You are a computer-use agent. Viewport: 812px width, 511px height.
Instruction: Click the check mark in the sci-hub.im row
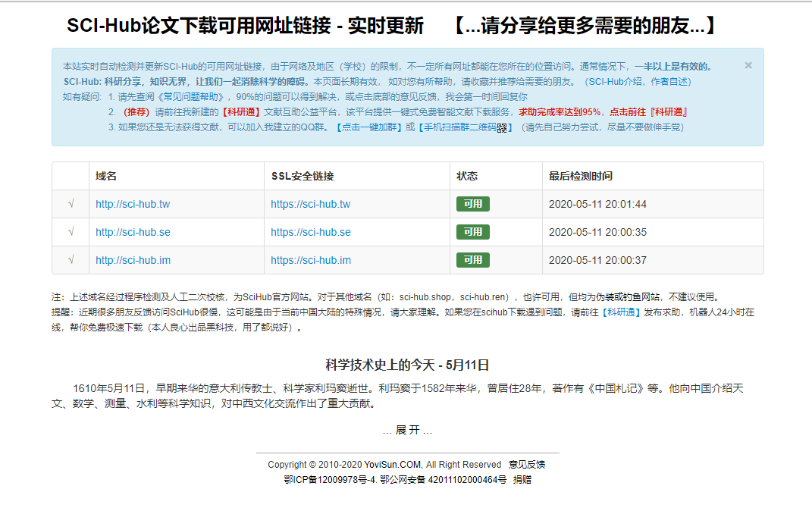pyautogui.click(x=71, y=260)
